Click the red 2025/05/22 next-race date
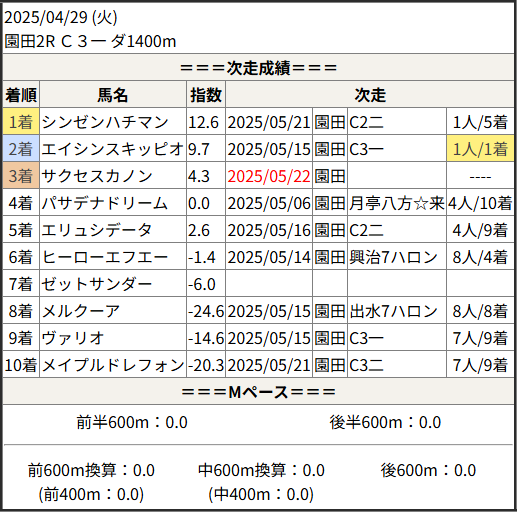The image size is (517, 512). 269,176
